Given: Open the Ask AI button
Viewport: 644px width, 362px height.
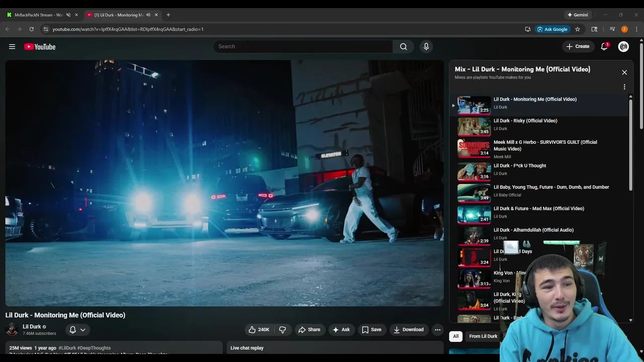Looking at the screenshot, I should point(341,330).
